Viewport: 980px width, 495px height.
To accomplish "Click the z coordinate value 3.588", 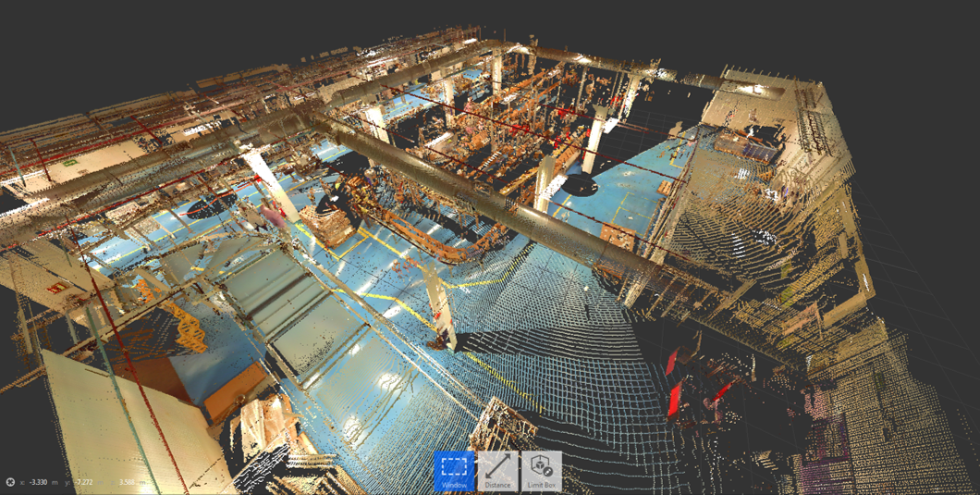I will tap(128, 482).
